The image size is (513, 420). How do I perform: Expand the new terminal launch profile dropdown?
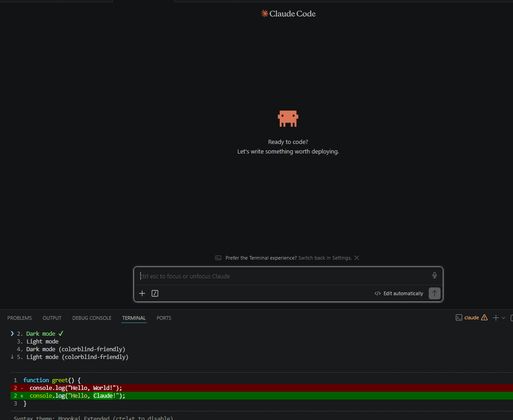pyautogui.click(x=503, y=318)
